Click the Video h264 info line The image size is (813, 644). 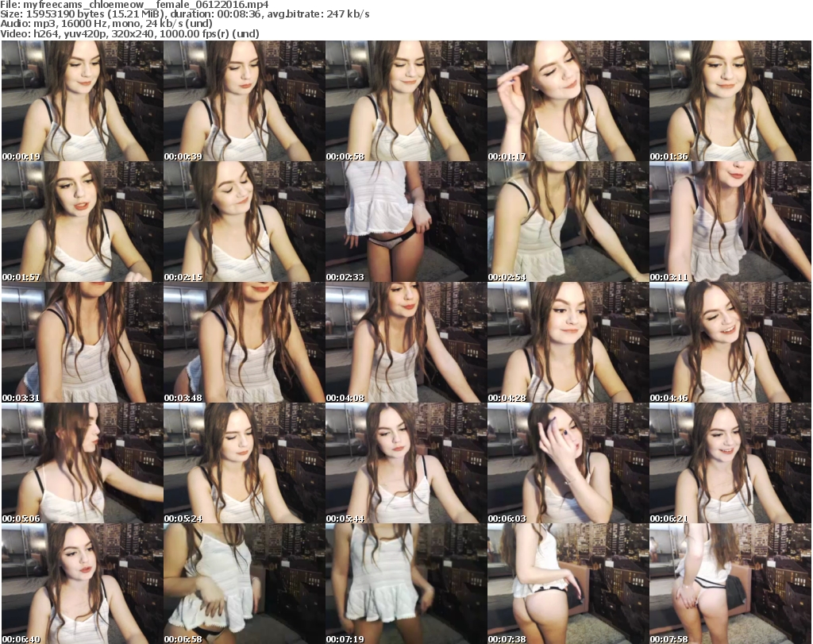tap(129, 33)
